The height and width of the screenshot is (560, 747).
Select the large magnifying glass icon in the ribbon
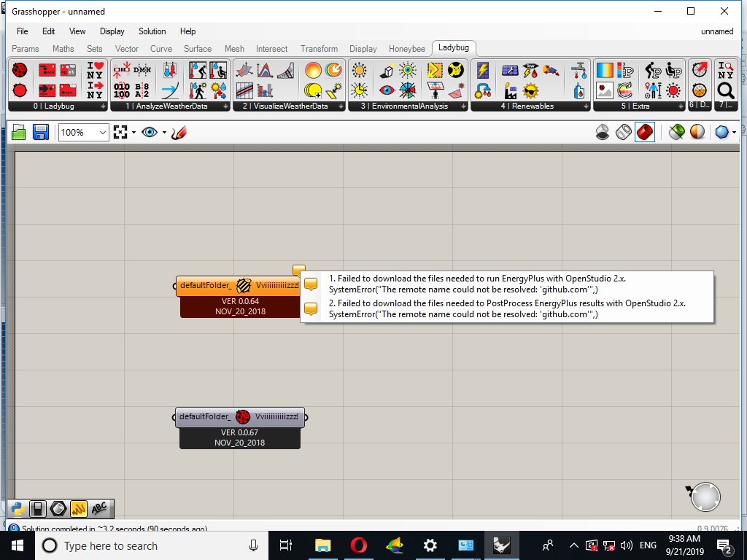click(x=726, y=90)
